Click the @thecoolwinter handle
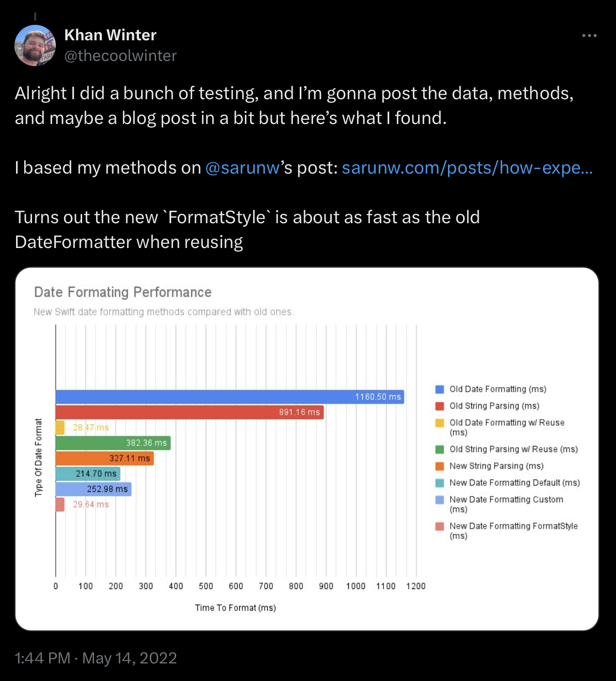The image size is (616, 681). point(120,56)
